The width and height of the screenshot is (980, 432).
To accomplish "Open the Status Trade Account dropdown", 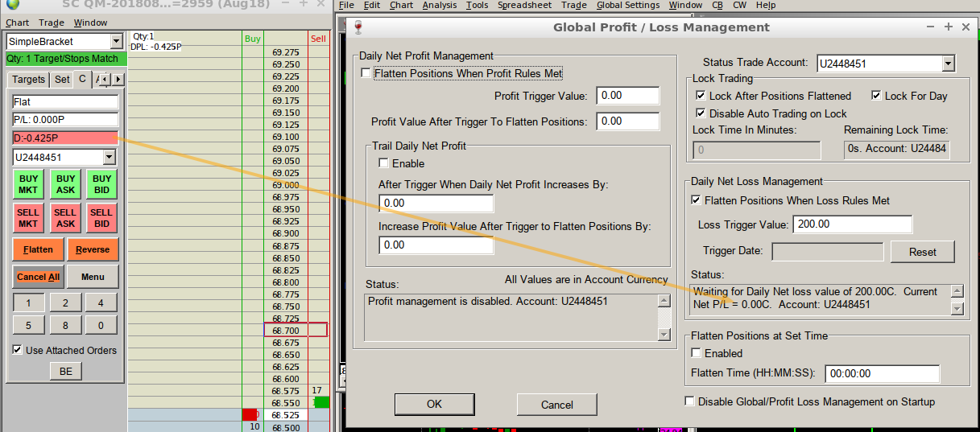I will click(x=948, y=64).
